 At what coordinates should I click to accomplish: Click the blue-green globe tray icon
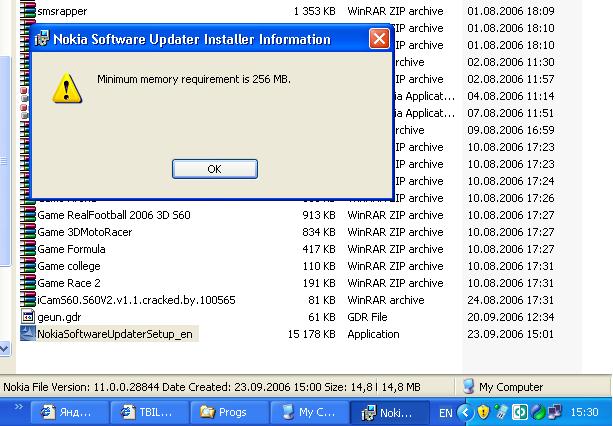pos(538,412)
